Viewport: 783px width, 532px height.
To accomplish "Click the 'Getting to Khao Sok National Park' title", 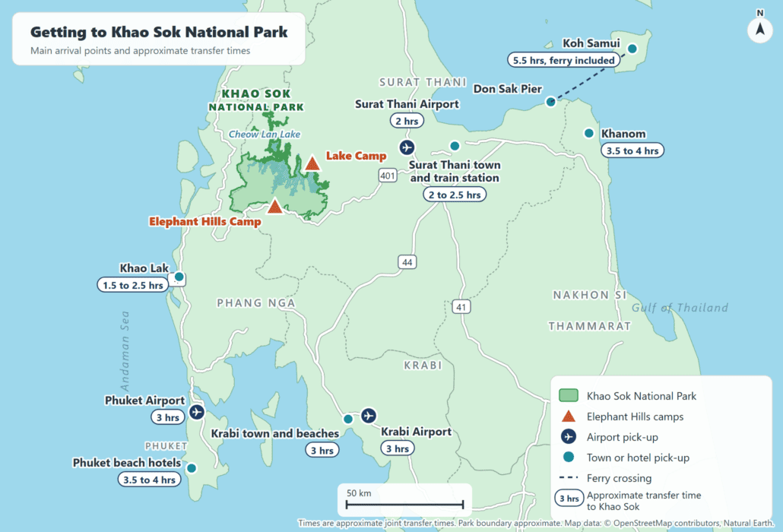I will tap(159, 32).
